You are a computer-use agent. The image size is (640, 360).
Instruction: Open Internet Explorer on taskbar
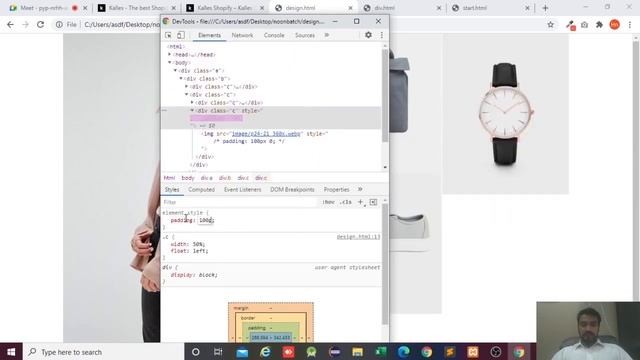tap(265, 352)
